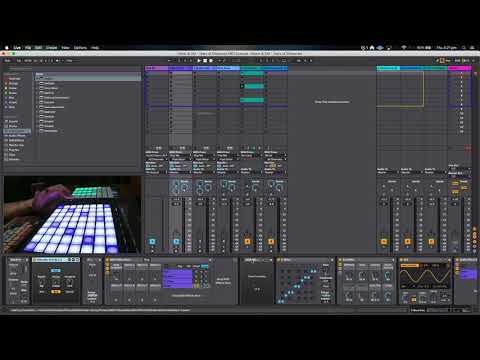Open the Edit menu
The image size is (480, 360).
pos(38,48)
